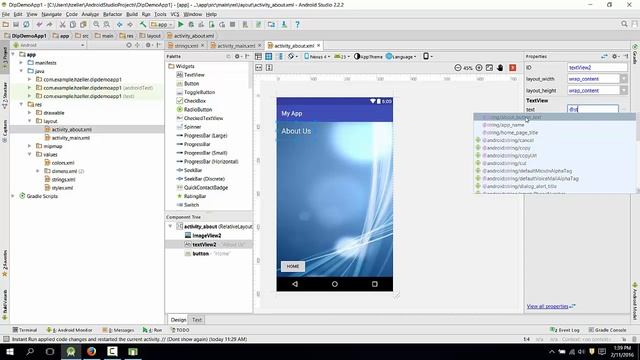The height and width of the screenshot is (360, 640).
Task: Open the Android Monitor tool window button
Action: pyautogui.click(x=70, y=330)
